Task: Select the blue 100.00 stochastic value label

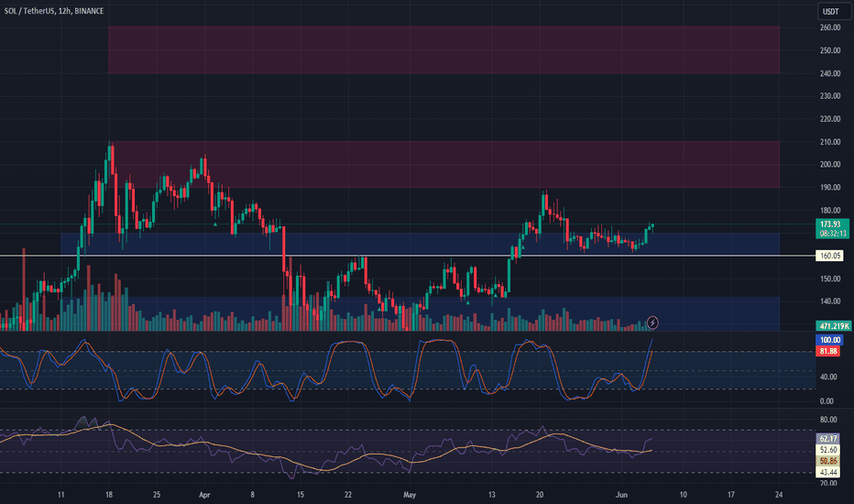Action: [829, 340]
